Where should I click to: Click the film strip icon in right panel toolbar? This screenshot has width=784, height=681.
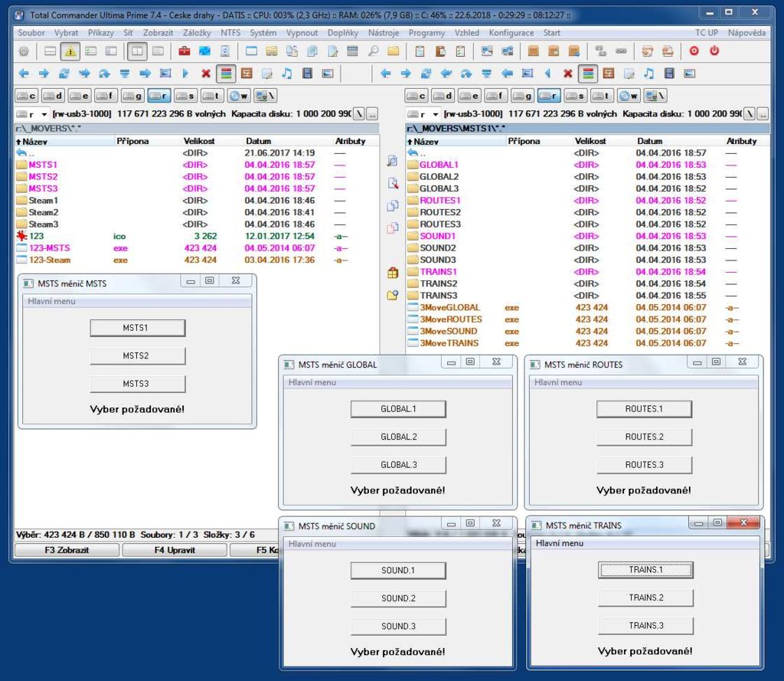pyautogui.click(x=668, y=74)
